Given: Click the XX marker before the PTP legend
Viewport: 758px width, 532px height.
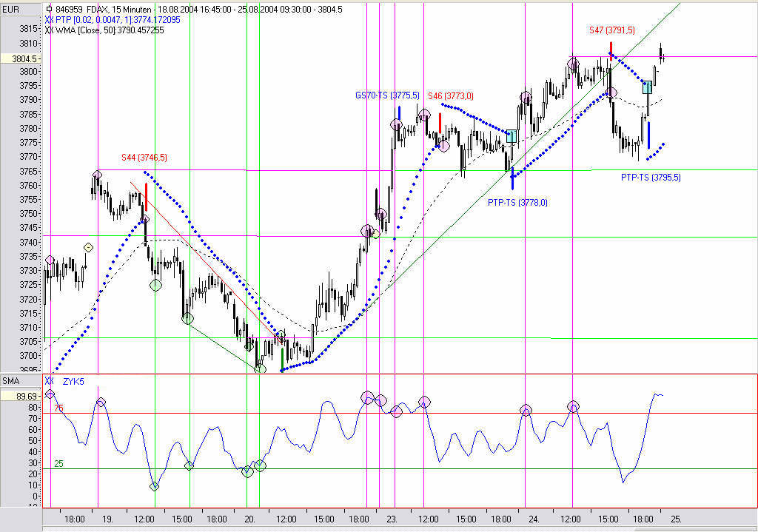Looking at the screenshot, I should 49,20.
